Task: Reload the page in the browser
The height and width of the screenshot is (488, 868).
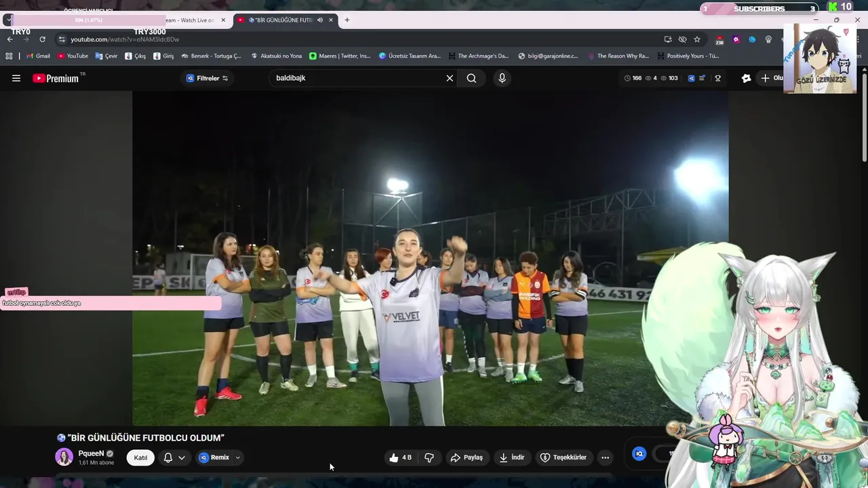Action: [x=42, y=39]
